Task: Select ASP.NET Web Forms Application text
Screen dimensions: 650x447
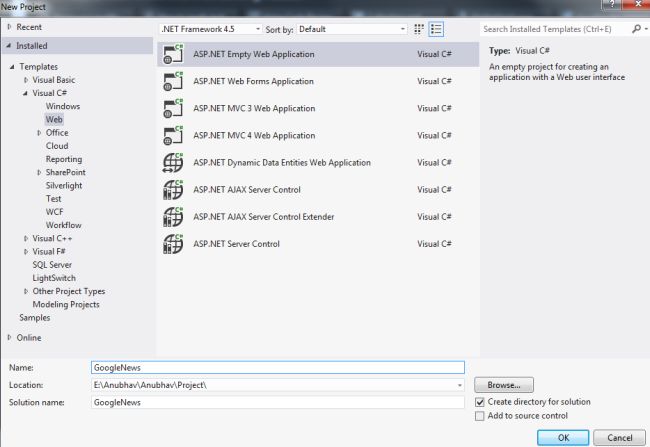Action: pyautogui.click(x=253, y=81)
